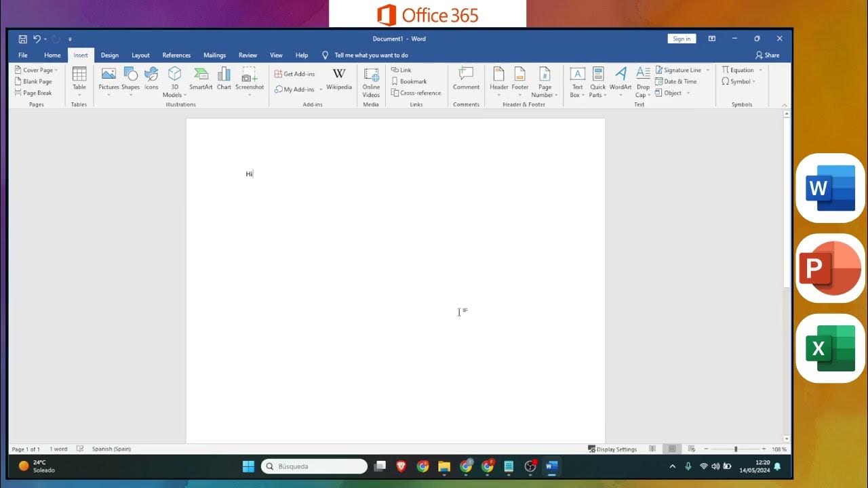Open Customize Quick Access Toolbar arrow
The height and width of the screenshot is (488, 868).
tap(70, 39)
